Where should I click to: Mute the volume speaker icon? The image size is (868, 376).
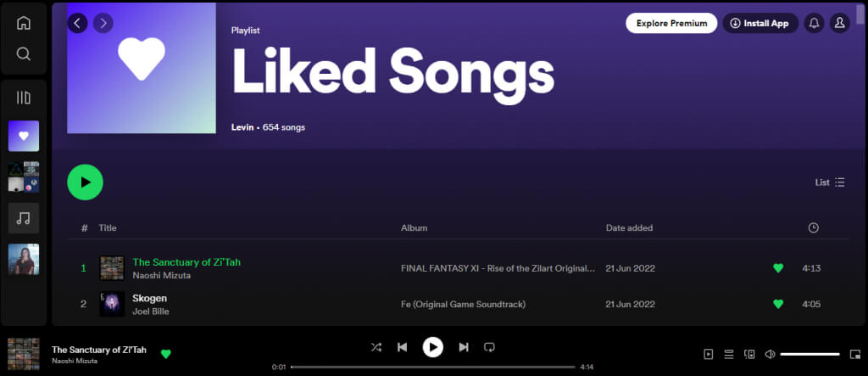click(770, 354)
